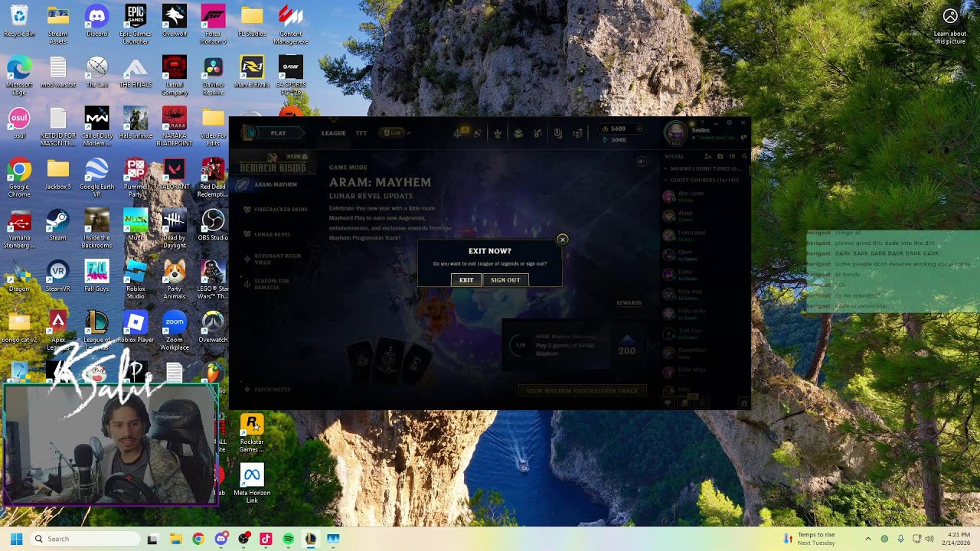Open Zoom Workplace desktop shortcut

(175, 331)
